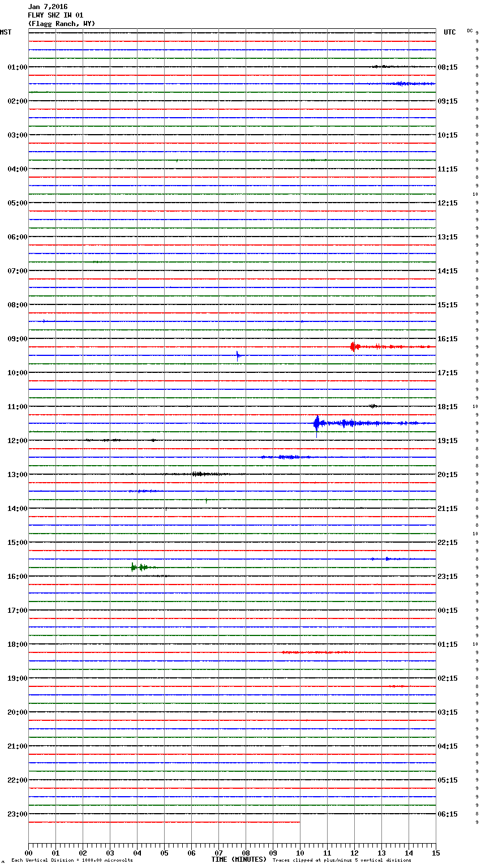Click the 00:15 UTC time label
The height and width of the screenshot is (868, 481).
[448, 610]
